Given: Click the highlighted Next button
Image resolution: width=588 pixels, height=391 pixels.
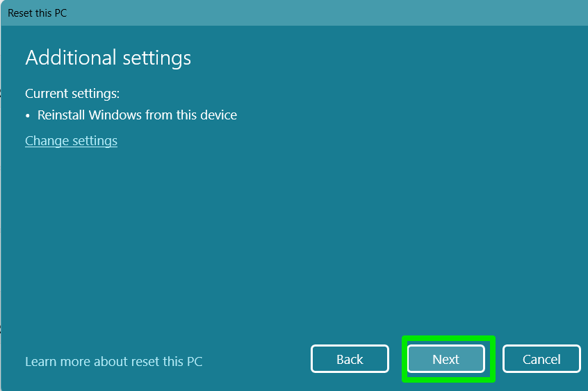Looking at the screenshot, I should (446, 359).
